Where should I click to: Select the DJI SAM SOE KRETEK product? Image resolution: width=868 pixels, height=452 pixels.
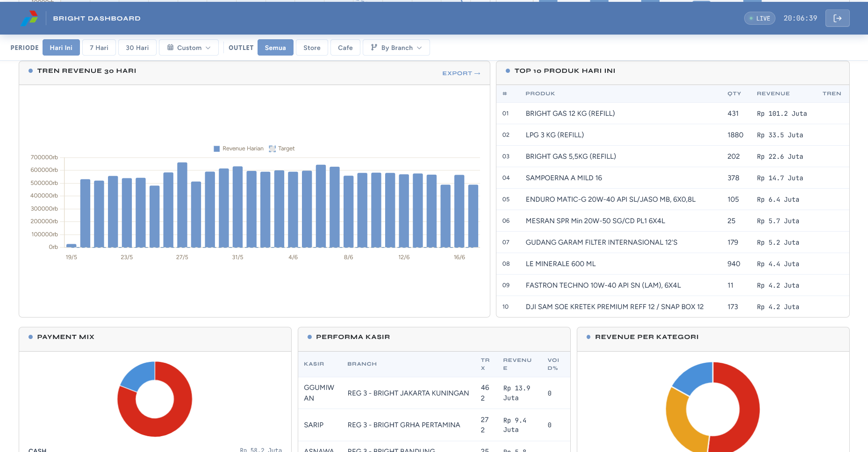point(615,307)
